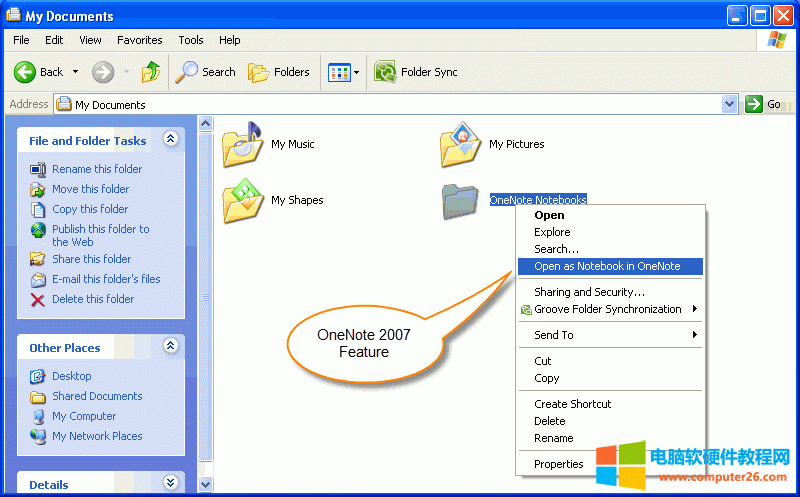800x497 pixels.
Task: Choose Sharing and Security...
Action: (610, 292)
